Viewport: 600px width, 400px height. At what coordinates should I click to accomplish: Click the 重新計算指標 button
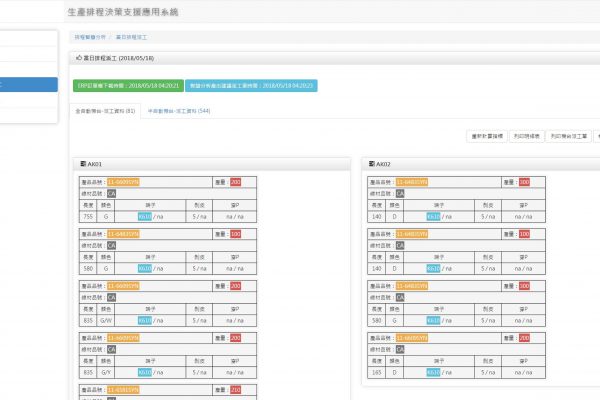click(x=487, y=136)
